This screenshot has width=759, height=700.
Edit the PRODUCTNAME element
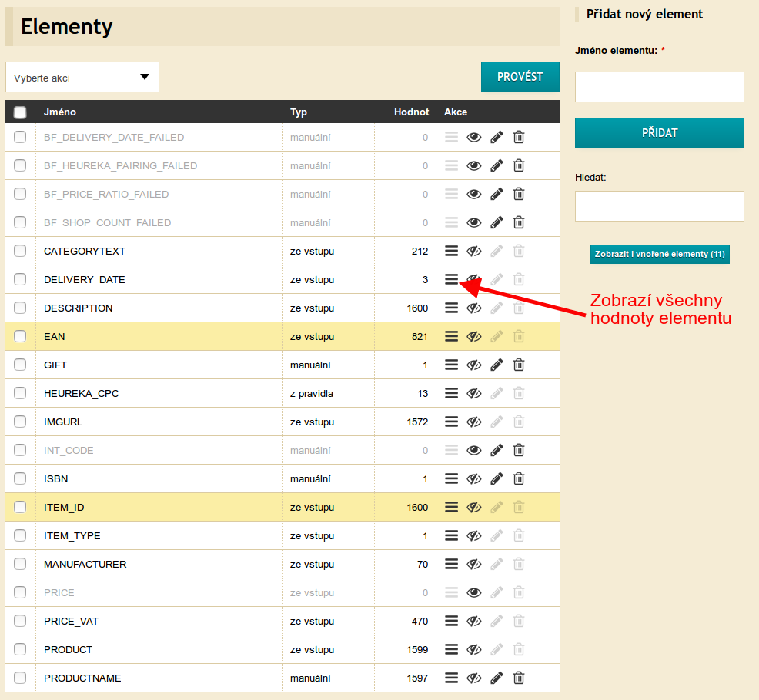coord(497,678)
